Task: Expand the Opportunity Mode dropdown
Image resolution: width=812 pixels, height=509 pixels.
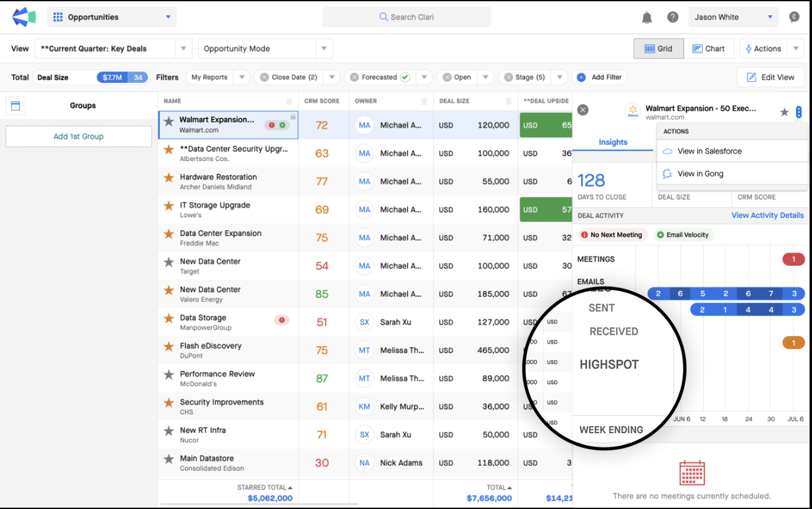Action: [324, 49]
